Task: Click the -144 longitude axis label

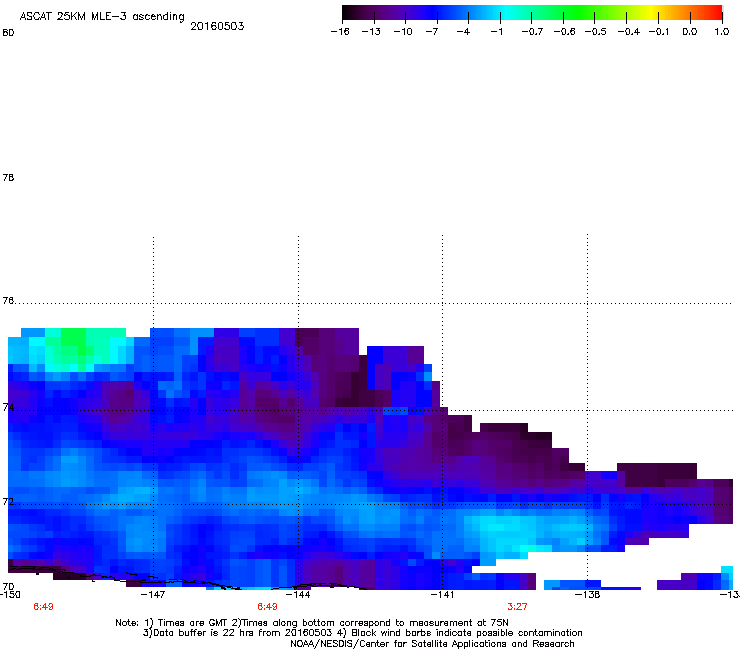Action: coord(298,595)
